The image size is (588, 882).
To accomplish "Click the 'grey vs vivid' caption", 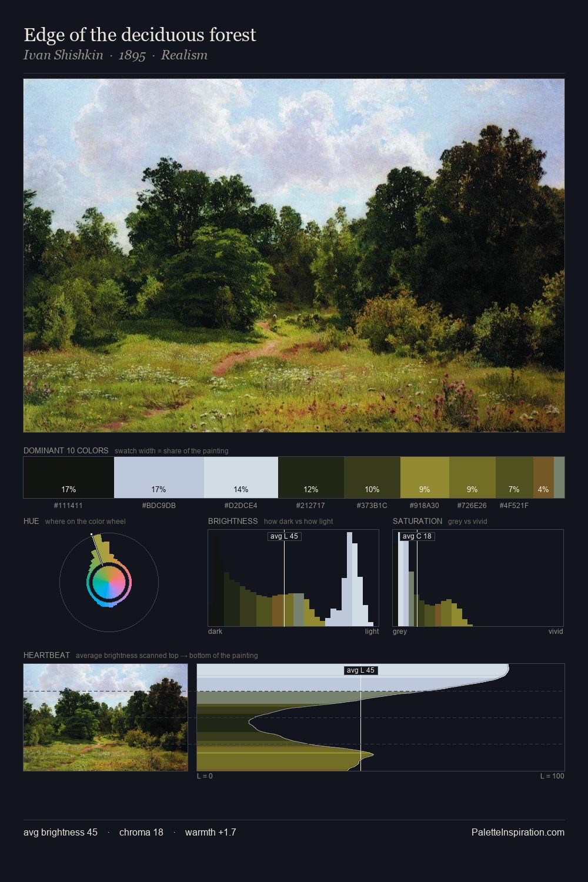I will [x=467, y=522].
